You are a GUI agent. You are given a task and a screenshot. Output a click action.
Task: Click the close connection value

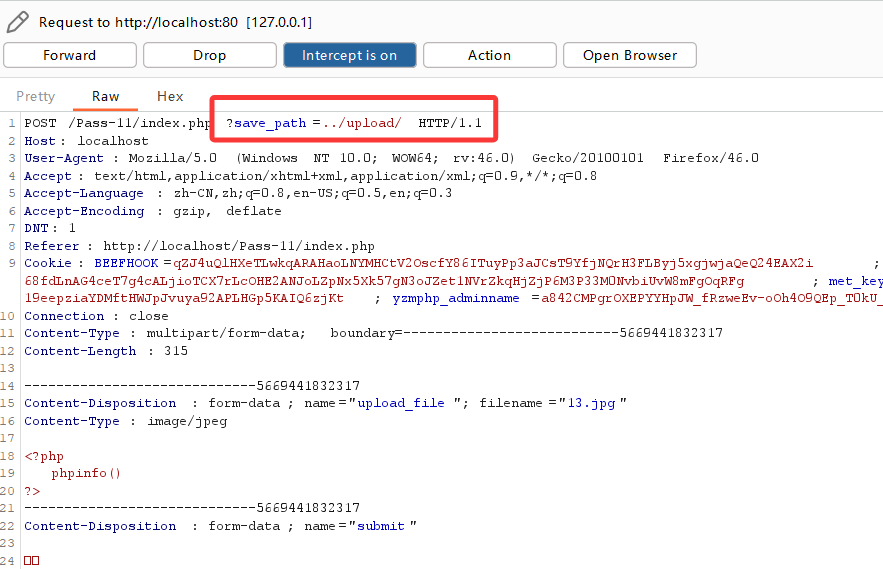coord(149,316)
